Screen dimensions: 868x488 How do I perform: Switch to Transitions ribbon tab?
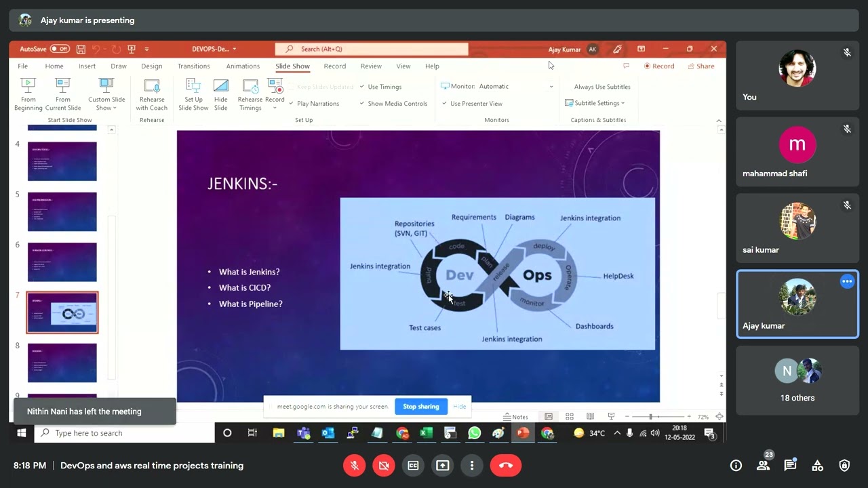[x=194, y=66]
